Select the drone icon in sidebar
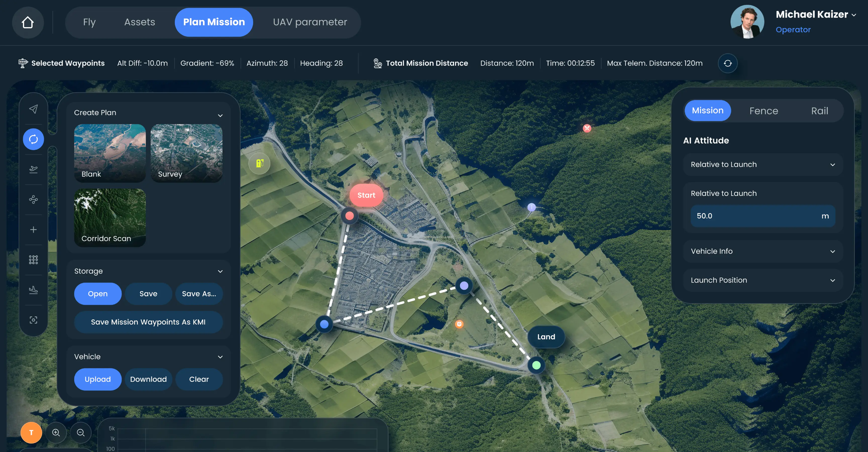 coord(33,199)
